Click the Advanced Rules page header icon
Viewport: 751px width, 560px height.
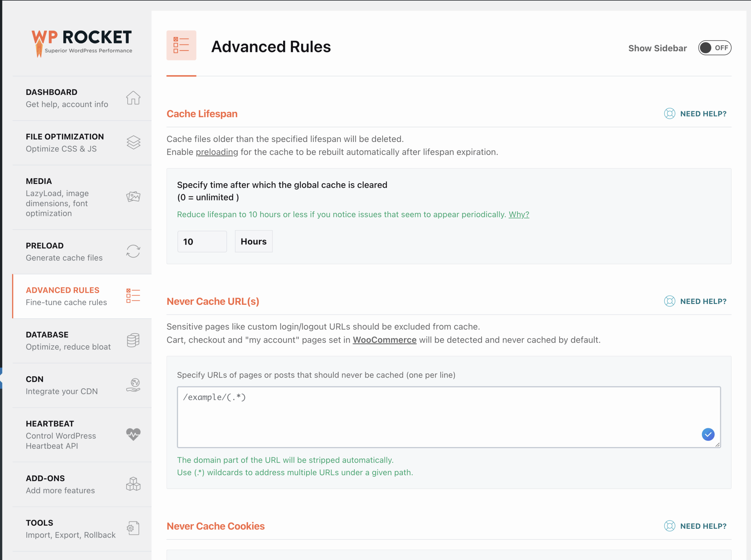pos(181,45)
